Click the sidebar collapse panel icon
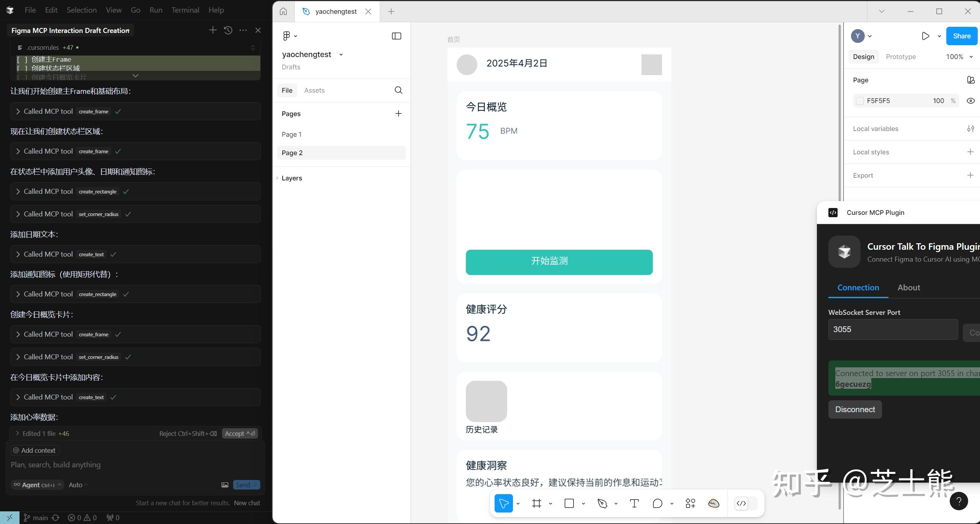Image resolution: width=980 pixels, height=524 pixels. coord(396,36)
